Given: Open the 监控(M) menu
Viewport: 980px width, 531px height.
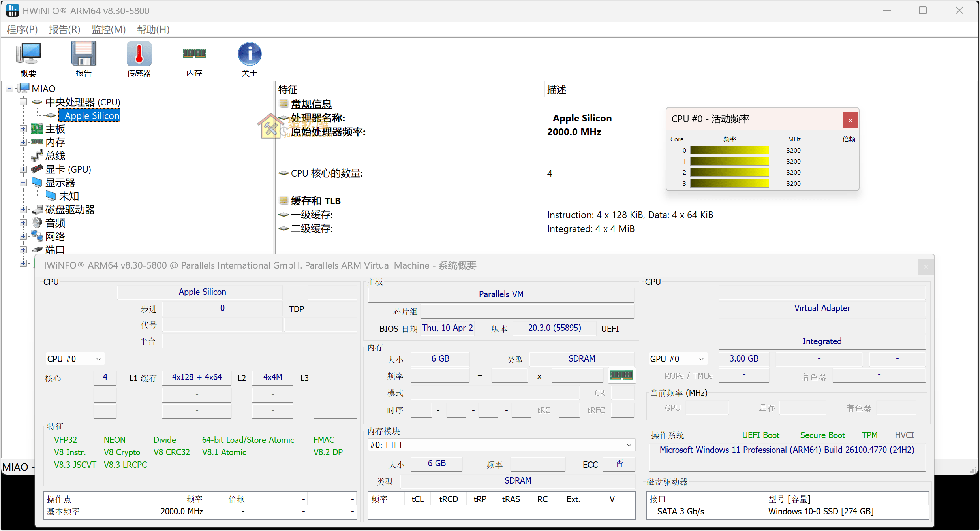Looking at the screenshot, I should [108, 29].
